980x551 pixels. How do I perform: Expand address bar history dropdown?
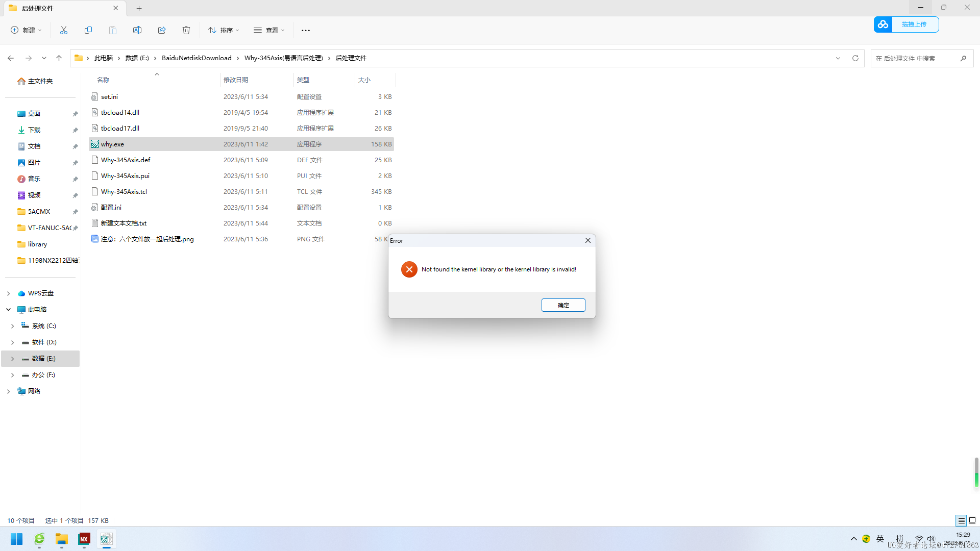(838, 58)
